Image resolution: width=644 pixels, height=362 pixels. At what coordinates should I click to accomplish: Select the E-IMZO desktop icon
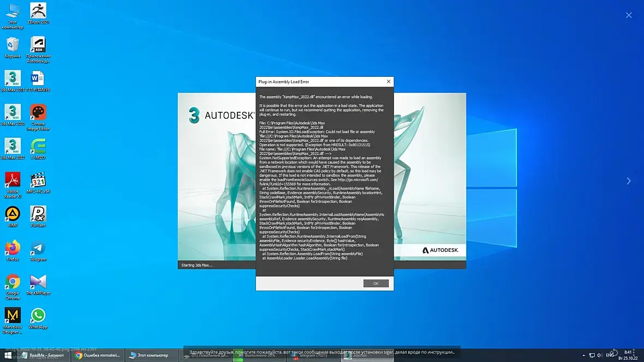point(38,149)
